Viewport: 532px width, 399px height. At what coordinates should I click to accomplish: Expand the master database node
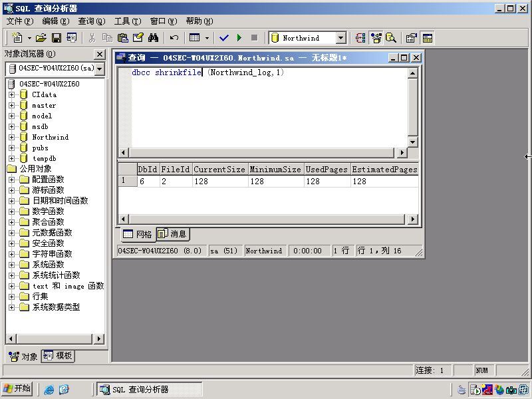coord(11,105)
